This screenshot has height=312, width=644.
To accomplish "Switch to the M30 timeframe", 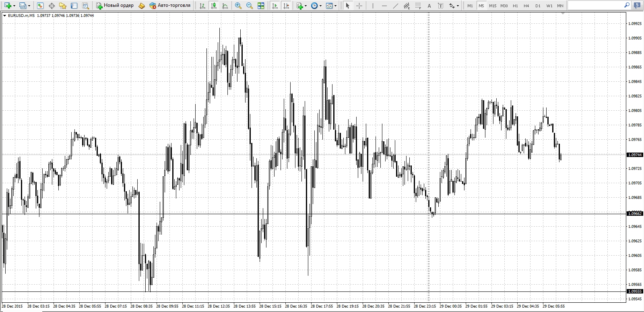I will (504, 6).
